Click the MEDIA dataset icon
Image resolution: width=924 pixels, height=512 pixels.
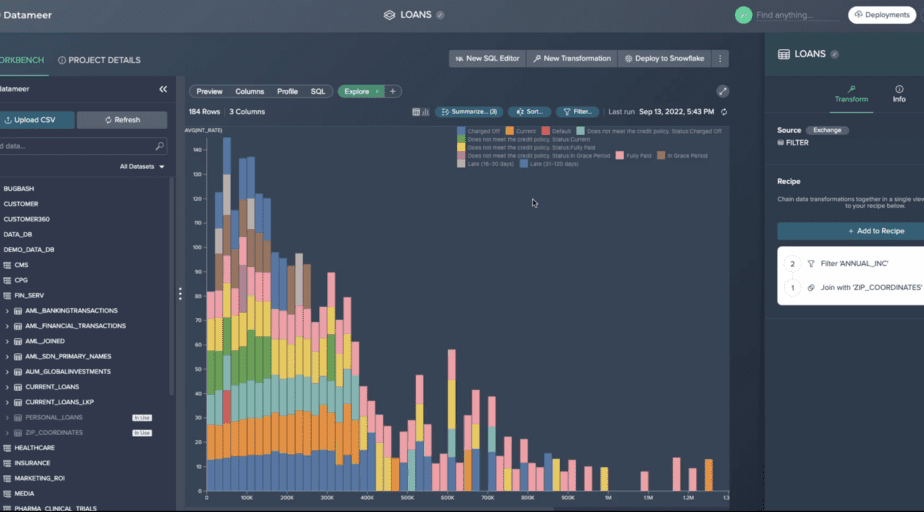point(7,494)
